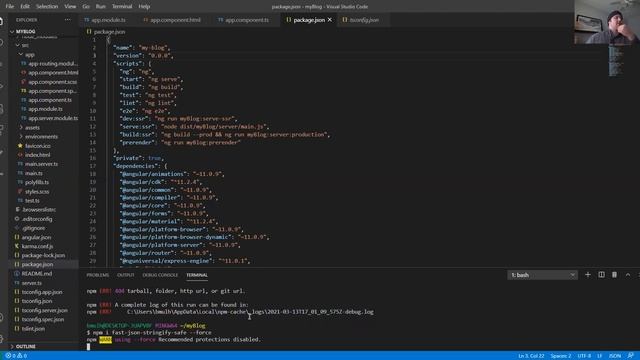This screenshot has height=360, width=640.
Task: Change language mode JSON in status bar
Action: [615, 356]
